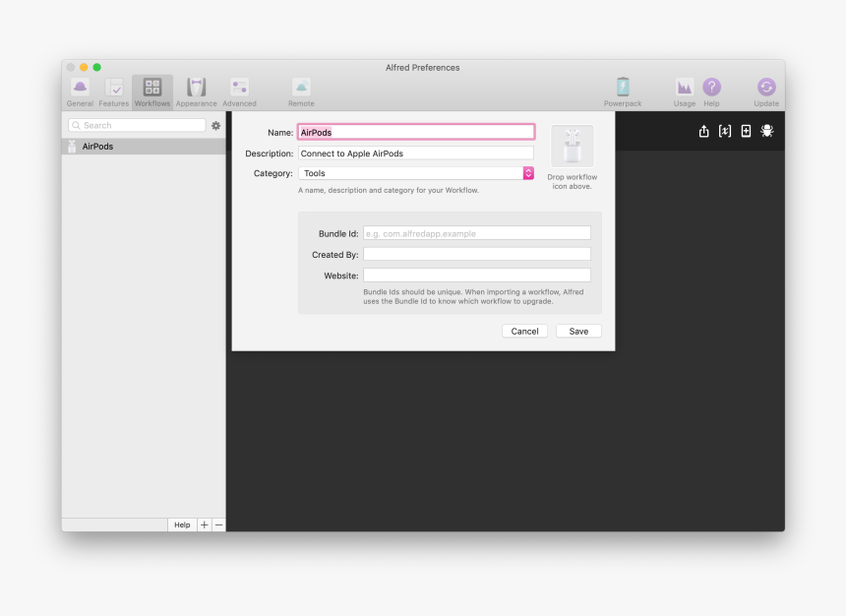The height and width of the screenshot is (616, 846).
Task: Open the Help toolbar icon
Action: (x=711, y=92)
